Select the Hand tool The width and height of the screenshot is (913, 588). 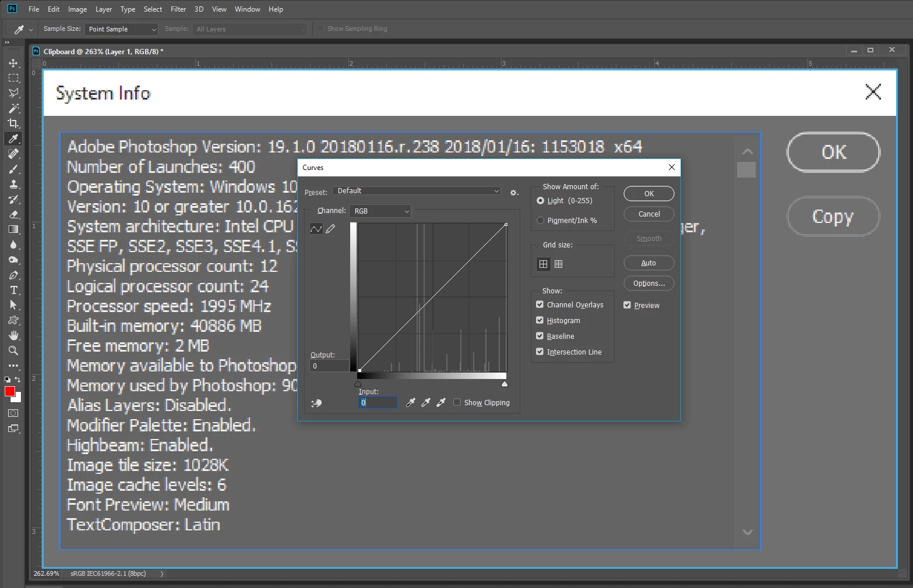(x=13, y=335)
